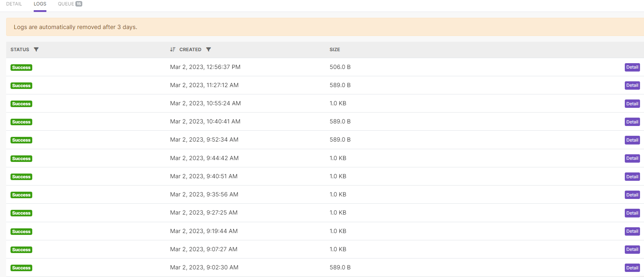
Task: Open the Queue tab
Action: 66,4
